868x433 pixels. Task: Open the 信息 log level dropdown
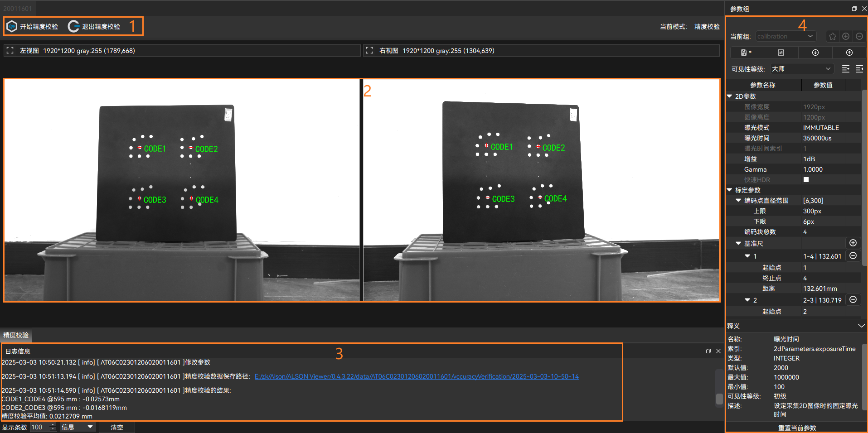77,427
